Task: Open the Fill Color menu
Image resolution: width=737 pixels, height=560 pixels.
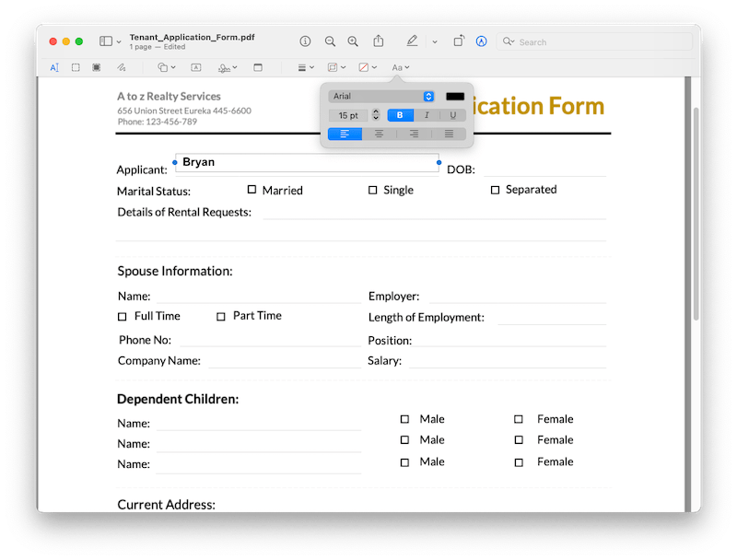Action: (x=368, y=67)
